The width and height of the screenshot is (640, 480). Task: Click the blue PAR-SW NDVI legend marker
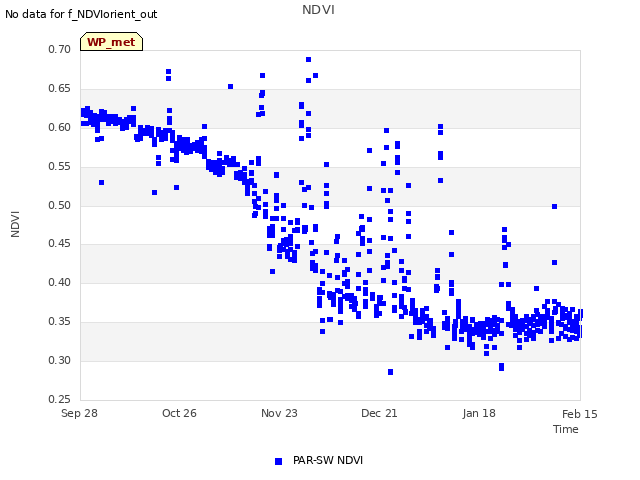coord(278,461)
